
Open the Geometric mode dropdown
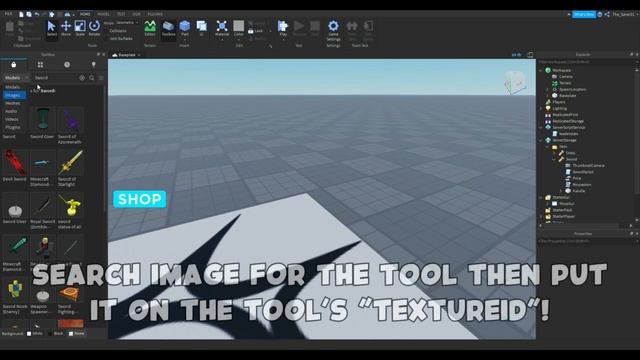point(127,23)
